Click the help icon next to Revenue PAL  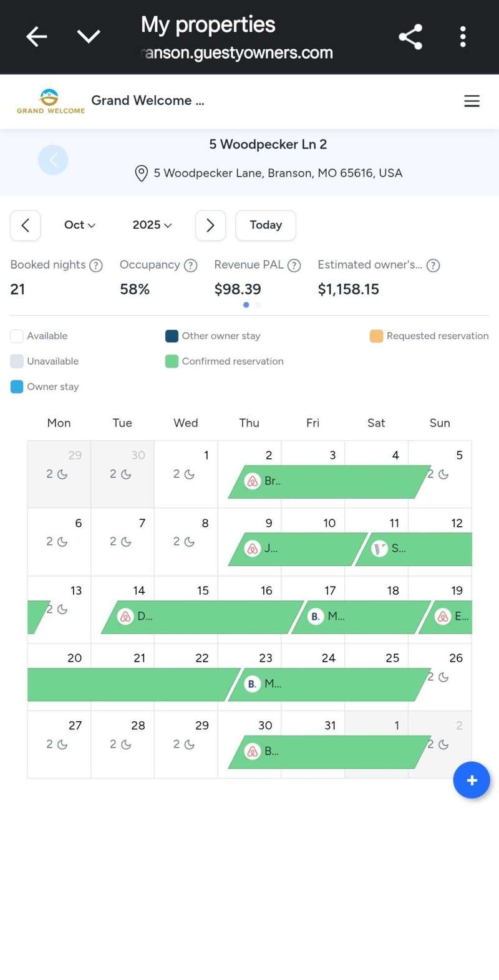[294, 266]
